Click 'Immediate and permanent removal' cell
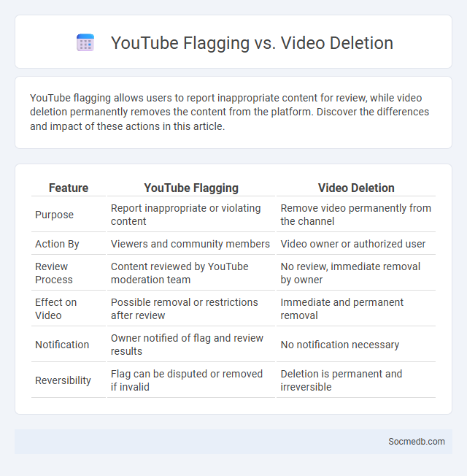The width and height of the screenshot is (467, 476). [x=355, y=309]
